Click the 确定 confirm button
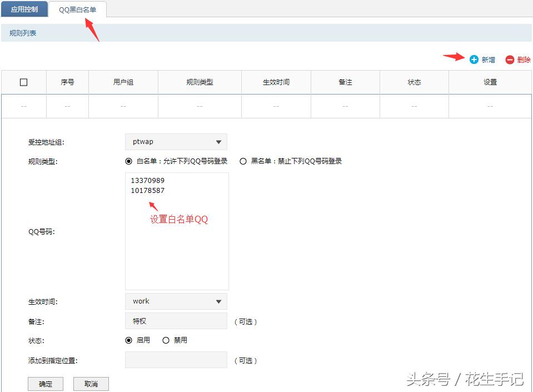Image resolution: width=533 pixels, height=392 pixels. tap(45, 383)
